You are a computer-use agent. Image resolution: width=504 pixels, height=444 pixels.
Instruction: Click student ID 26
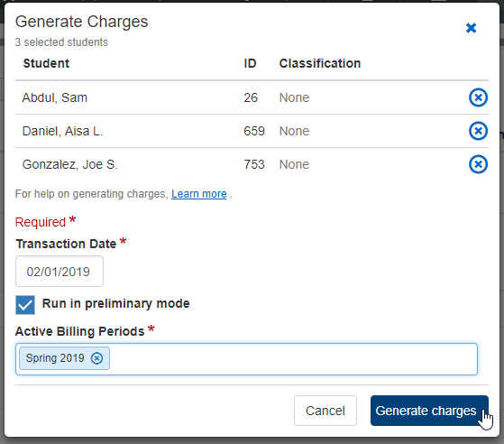click(x=251, y=97)
